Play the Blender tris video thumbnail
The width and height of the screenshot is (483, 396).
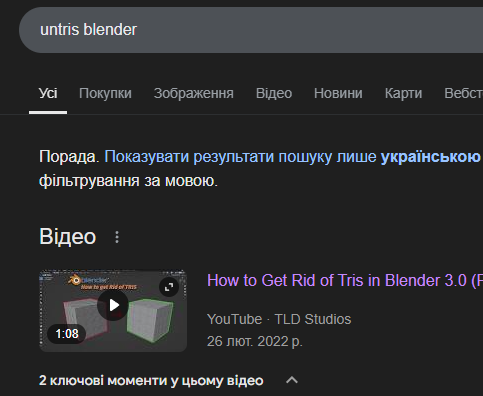pos(113,305)
